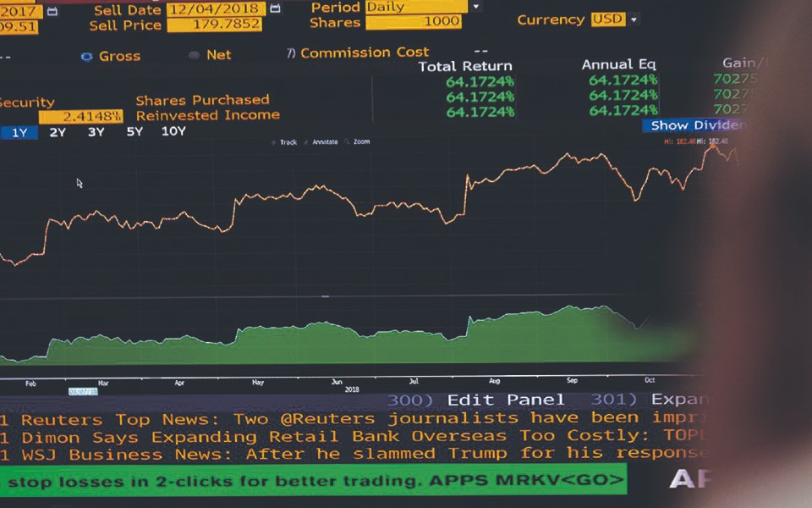The image size is (812, 508).
Task: Click 300) Edit Panel
Action: (x=476, y=400)
